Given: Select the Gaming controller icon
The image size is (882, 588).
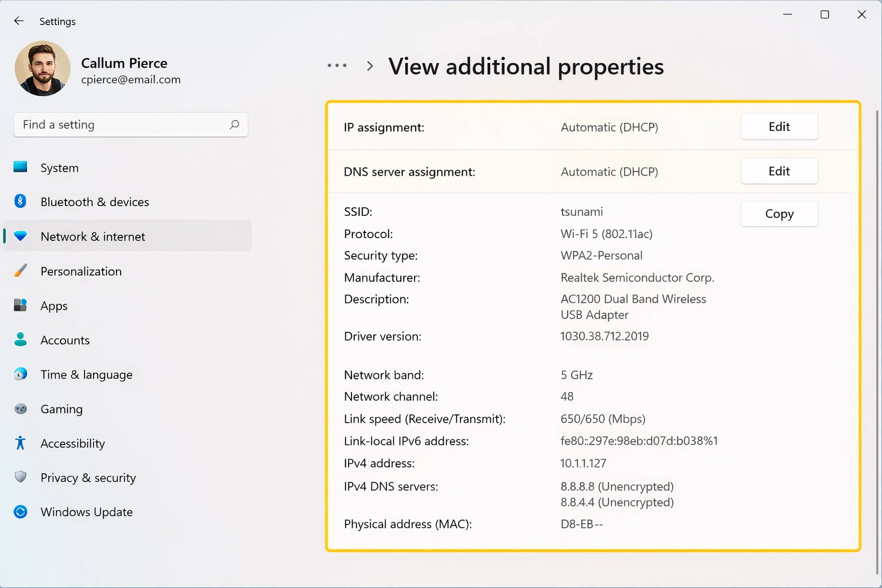Looking at the screenshot, I should [x=20, y=408].
